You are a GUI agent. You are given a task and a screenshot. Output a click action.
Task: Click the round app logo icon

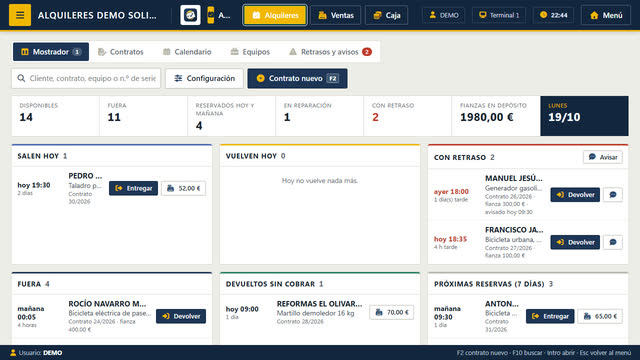coord(190,15)
